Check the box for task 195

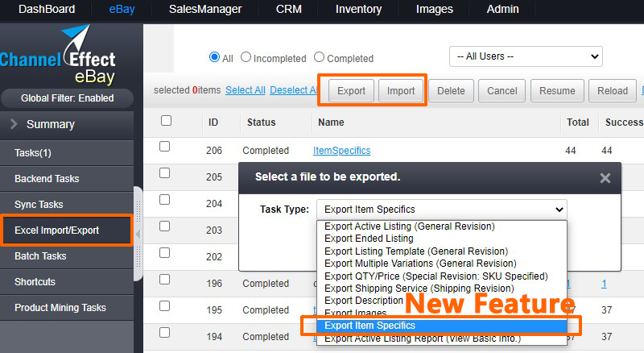(165, 306)
